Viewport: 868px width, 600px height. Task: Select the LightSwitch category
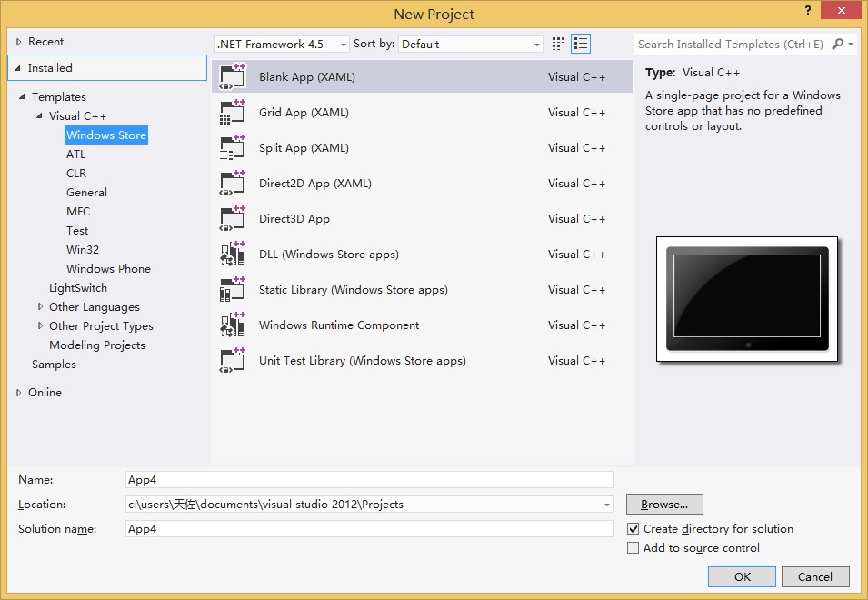coord(78,288)
